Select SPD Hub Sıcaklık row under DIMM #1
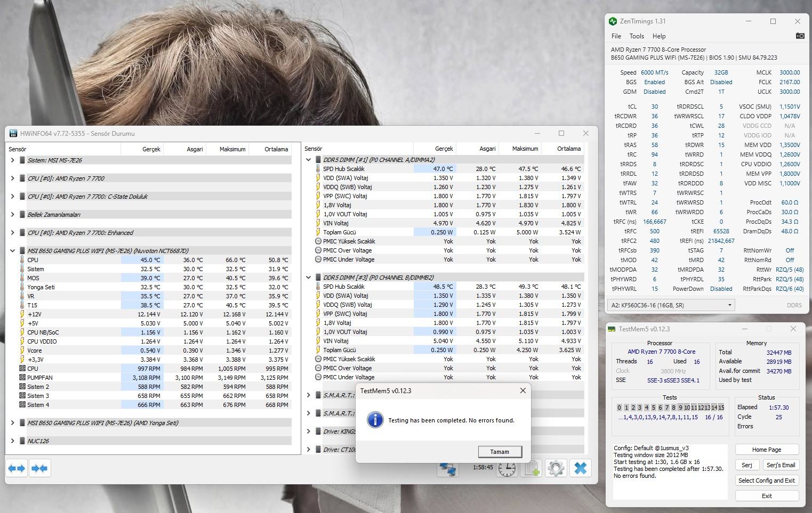812x513 pixels. [x=444, y=169]
